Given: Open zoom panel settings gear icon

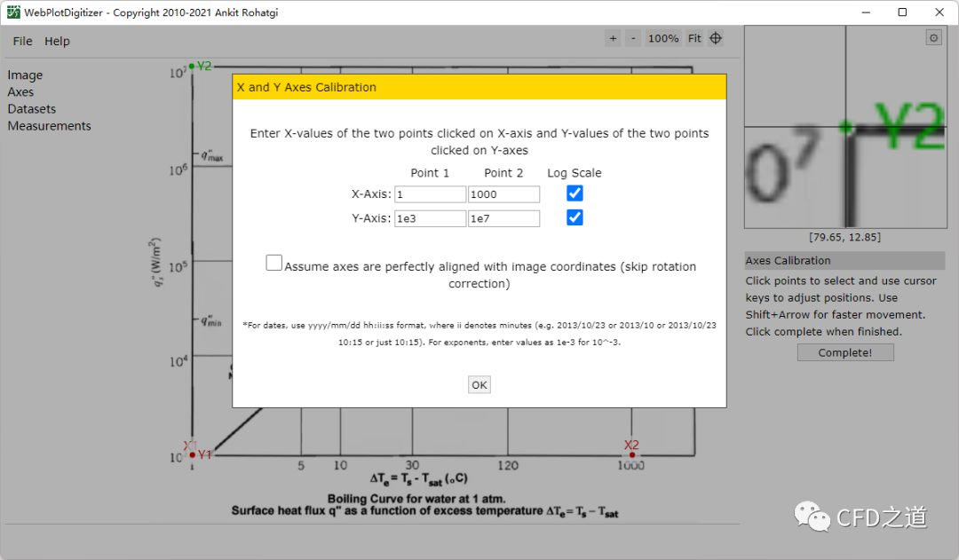Looking at the screenshot, I should [933, 38].
